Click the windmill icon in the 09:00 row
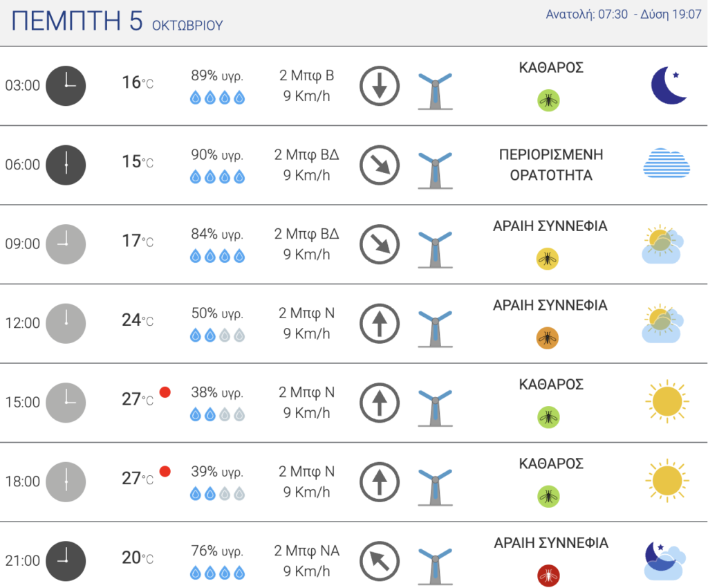This screenshot has height=588, width=708. click(x=435, y=250)
